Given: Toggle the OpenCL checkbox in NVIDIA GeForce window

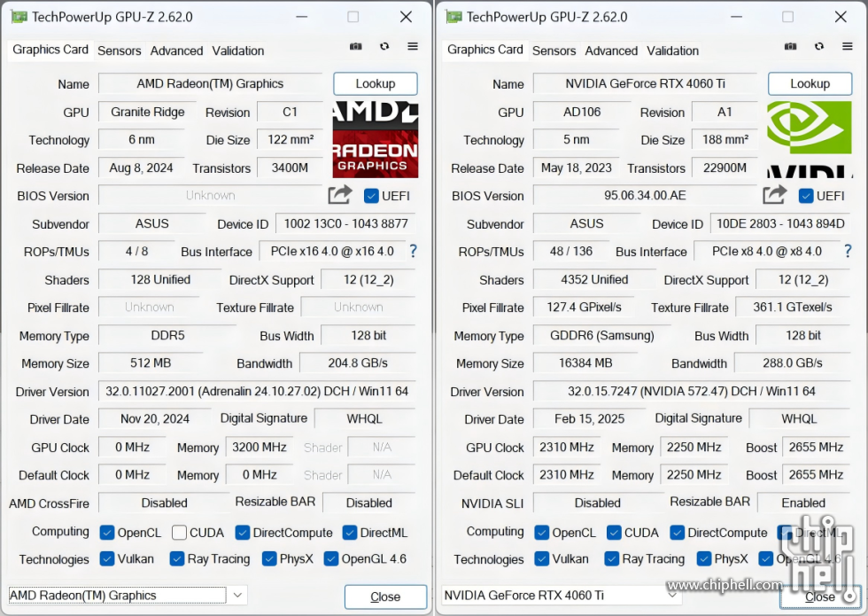Looking at the screenshot, I should (541, 533).
